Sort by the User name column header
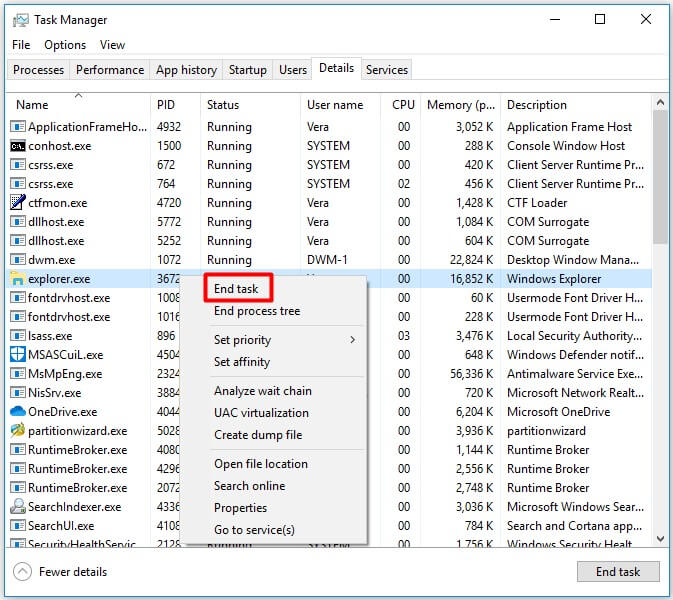Image resolution: width=673 pixels, height=600 pixels. tap(340, 105)
